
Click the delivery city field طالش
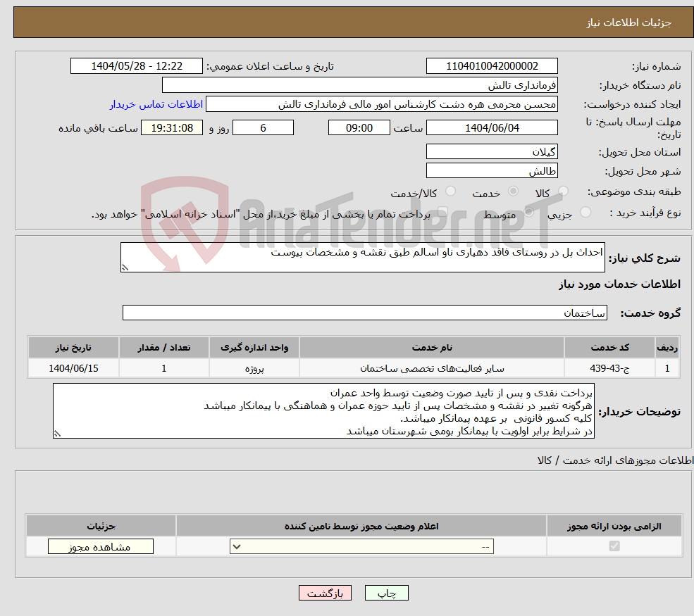(x=492, y=170)
